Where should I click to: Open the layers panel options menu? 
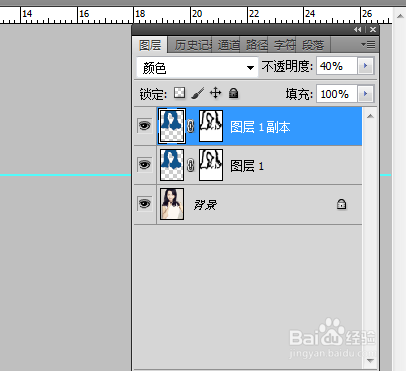tap(368, 45)
